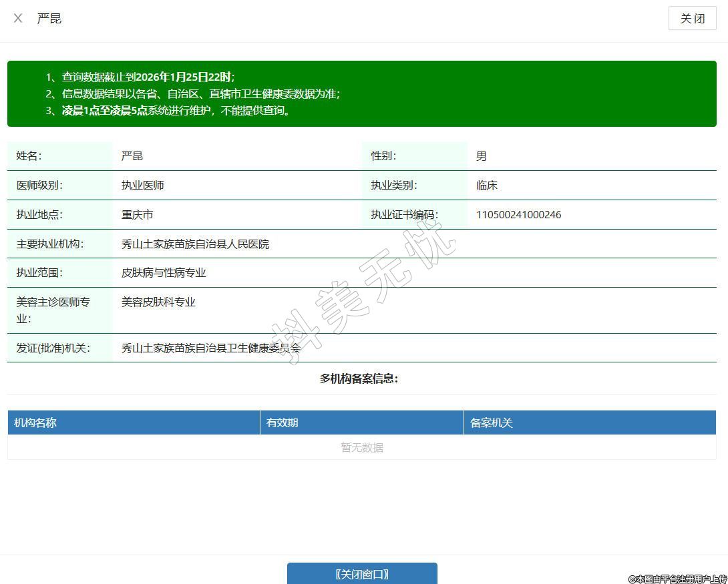
Task: Click the 重庆市 practice location value
Action: 137,215
